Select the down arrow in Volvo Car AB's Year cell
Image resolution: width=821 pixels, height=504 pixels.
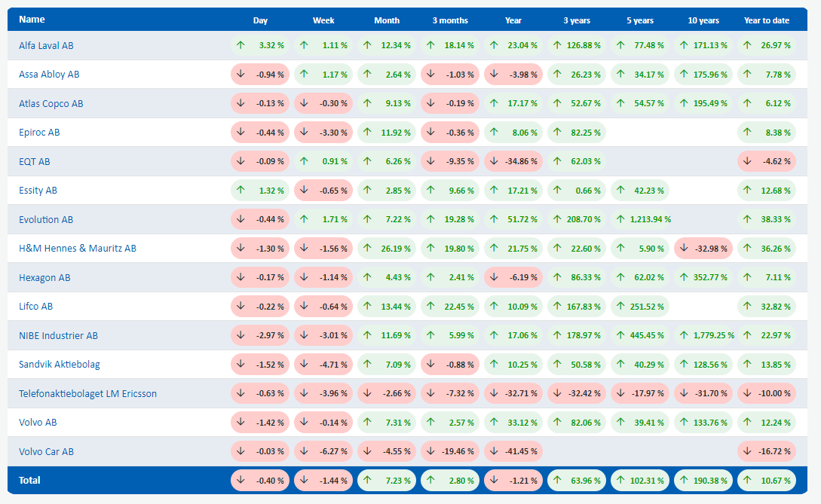(x=494, y=451)
